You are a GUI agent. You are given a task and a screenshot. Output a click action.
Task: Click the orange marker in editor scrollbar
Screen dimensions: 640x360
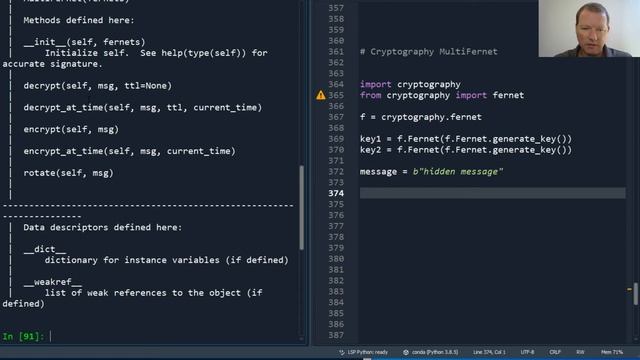coord(629,289)
